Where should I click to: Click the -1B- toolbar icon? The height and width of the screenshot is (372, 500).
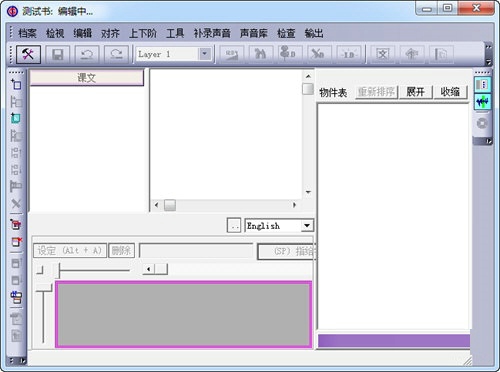(x=348, y=54)
